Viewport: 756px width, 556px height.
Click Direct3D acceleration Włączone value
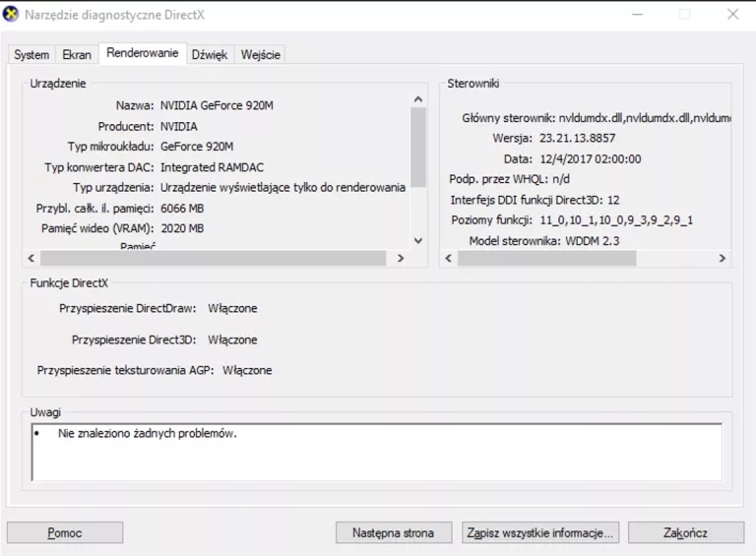[x=232, y=340]
